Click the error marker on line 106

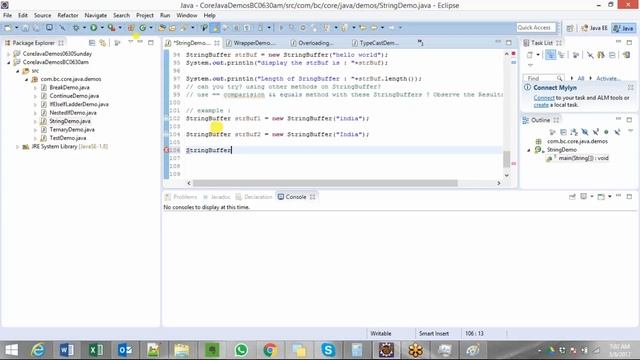point(167,150)
